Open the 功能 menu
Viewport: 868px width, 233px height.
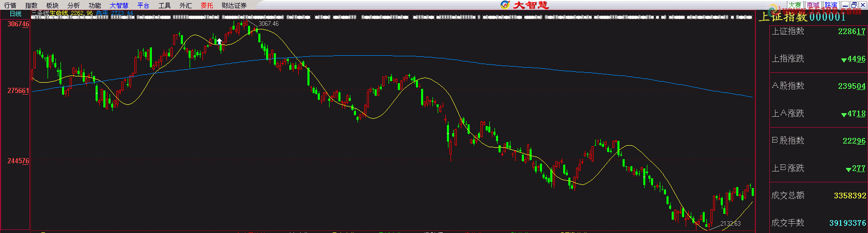click(x=95, y=5)
